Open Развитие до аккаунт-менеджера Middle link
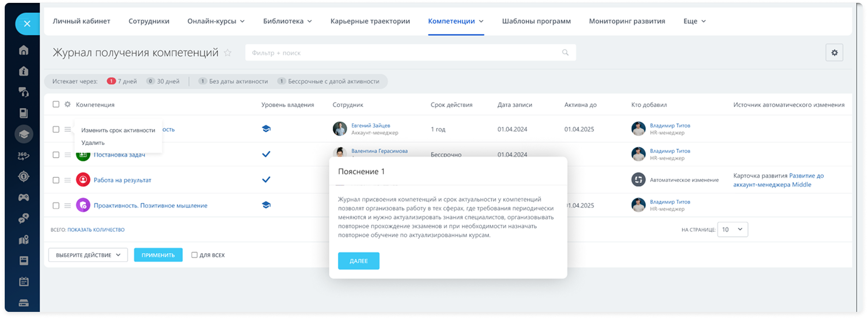The height and width of the screenshot is (319, 868). (x=778, y=180)
